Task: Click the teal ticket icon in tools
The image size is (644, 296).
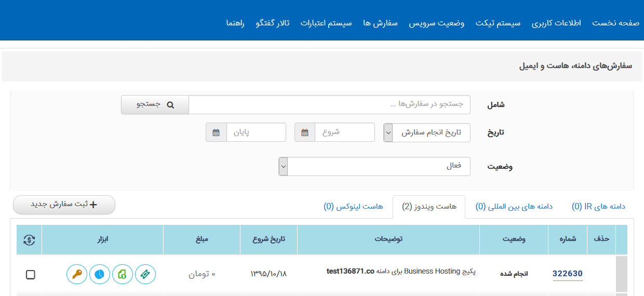Action: (145, 274)
